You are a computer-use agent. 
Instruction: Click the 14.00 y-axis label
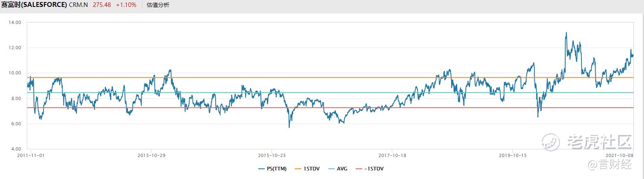(x=15, y=22)
